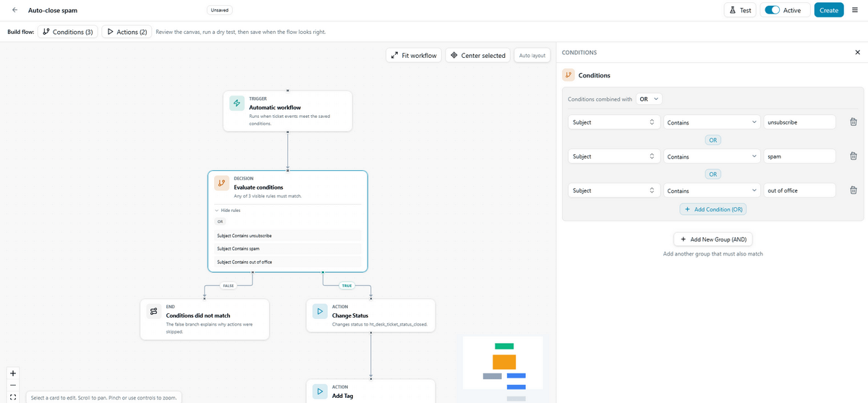Open the Subject field dropdown for spam rule
The width and height of the screenshot is (868, 403).
coord(613,156)
